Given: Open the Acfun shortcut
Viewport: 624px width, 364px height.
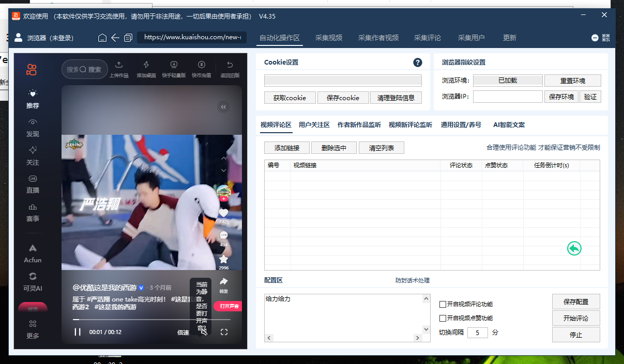Looking at the screenshot, I should click(x=33, y=254).
